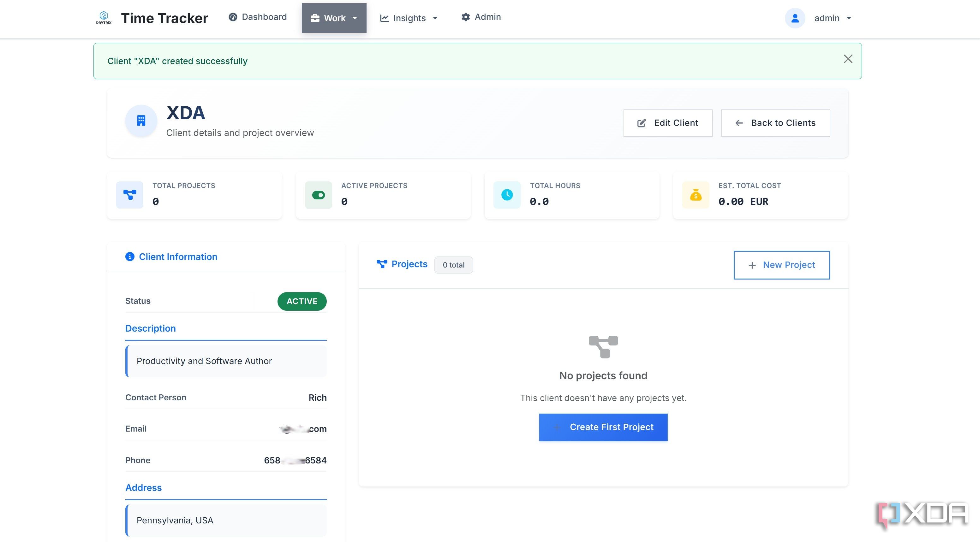Click the Total Hours clock icon
The image size is (980, 542).
tap(507, 195)
